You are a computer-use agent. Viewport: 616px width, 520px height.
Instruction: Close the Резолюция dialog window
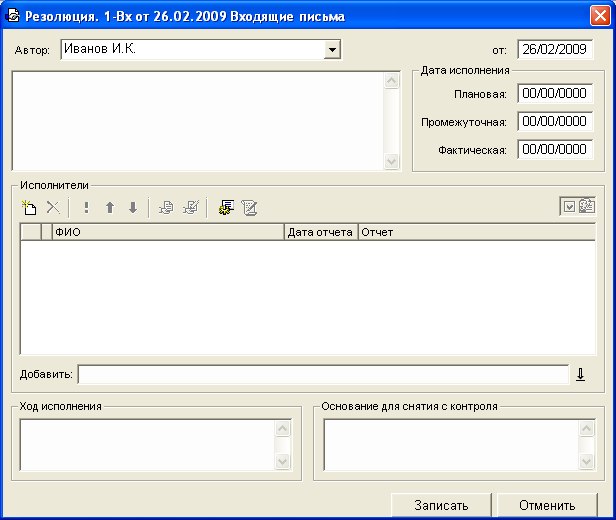tap(600, 16)
